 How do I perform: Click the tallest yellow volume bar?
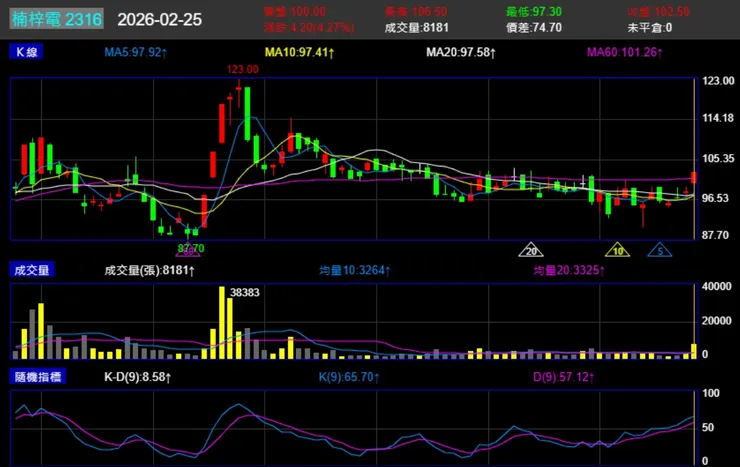click(222, 323)
